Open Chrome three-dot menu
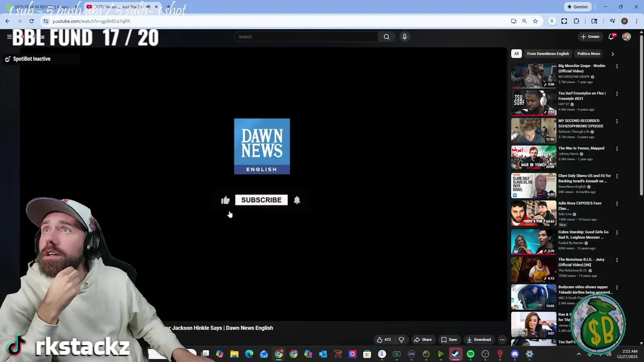 (635, 21)
